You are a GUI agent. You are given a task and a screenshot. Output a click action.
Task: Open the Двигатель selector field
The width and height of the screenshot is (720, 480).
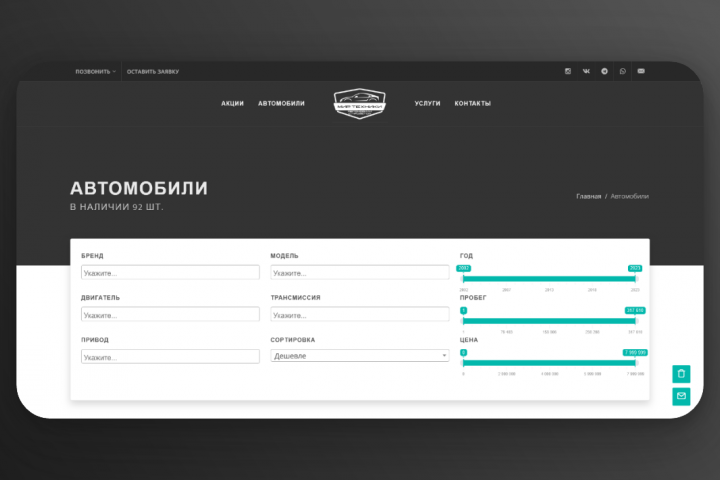(170, 315)
